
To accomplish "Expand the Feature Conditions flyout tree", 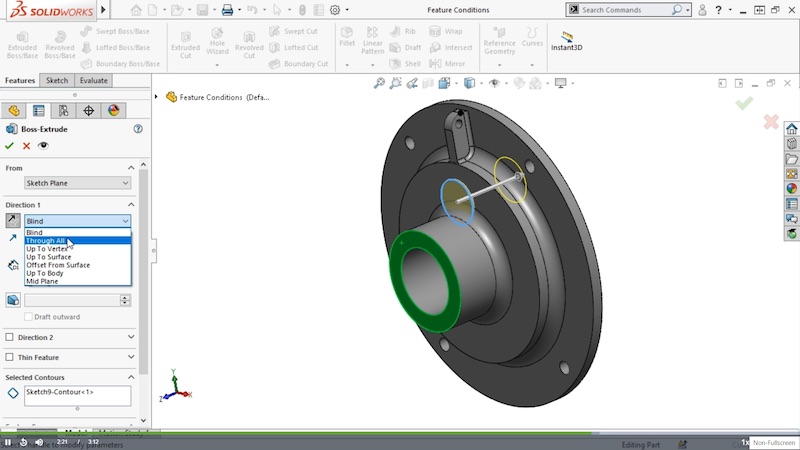I will pos(156,97).
